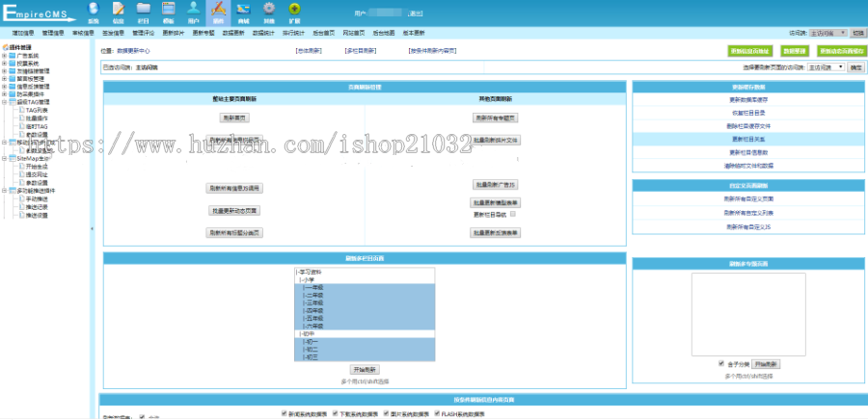Click the TAG列表 page icon
The height and width of the screenshot is (420, 868).
pyautogui.click(x=22, y=110)
